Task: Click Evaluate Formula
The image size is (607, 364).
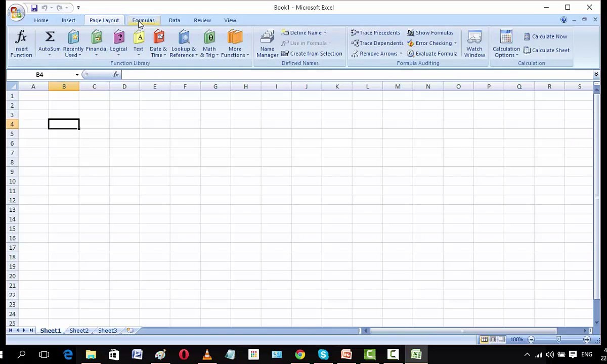Action: coord(432,54)
